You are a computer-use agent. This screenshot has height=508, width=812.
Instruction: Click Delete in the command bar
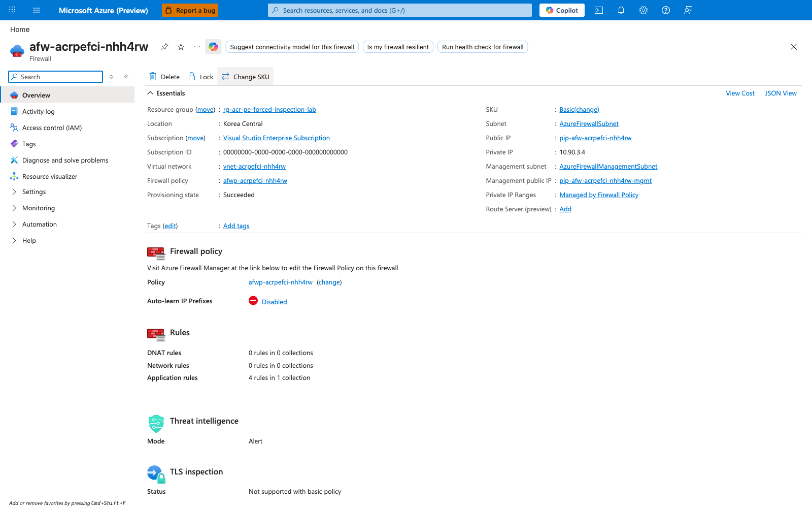tap(164, 77)
